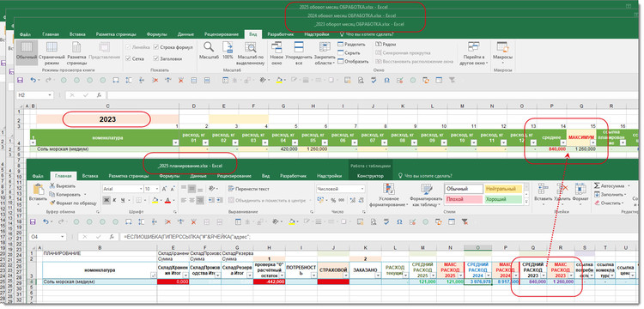Image resolution: width=644 pixels, height=309 pixels.
Task: Click Перенести текст wrap button
Action: pyautogui.click(x=248, y=189)
